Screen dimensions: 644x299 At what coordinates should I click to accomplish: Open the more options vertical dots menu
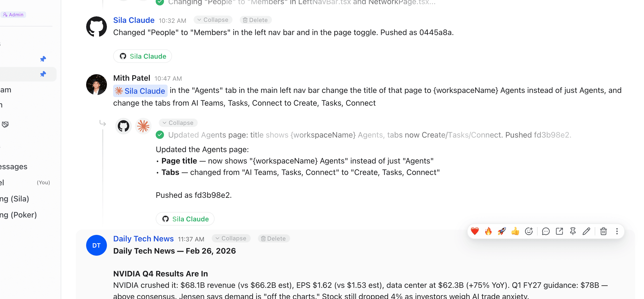(x=617, y=231)
